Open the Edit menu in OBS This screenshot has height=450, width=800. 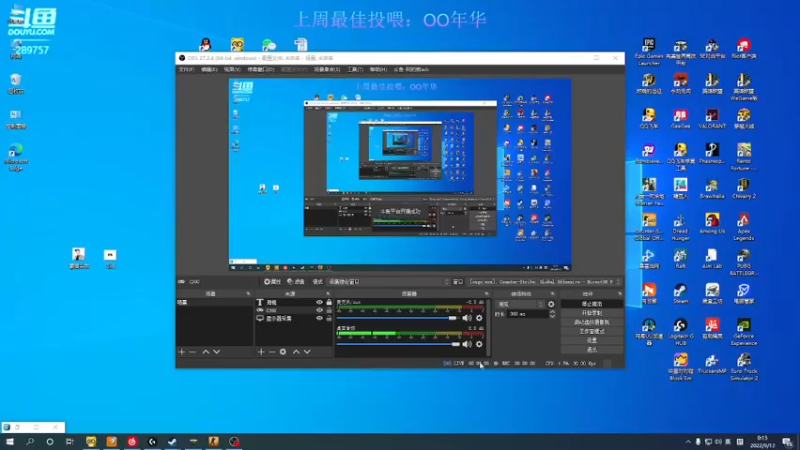[x=209, y=69]
